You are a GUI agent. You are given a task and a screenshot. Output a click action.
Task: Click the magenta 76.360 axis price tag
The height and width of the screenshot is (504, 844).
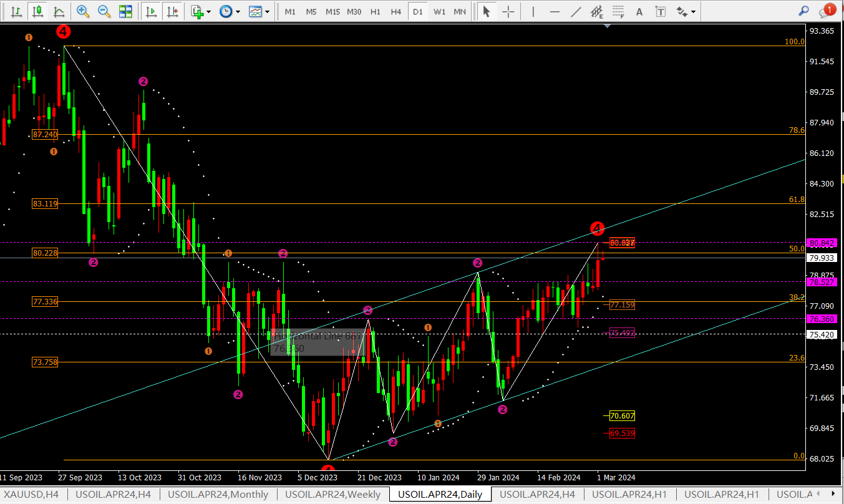pyautogui.click(x=821, y=319)
